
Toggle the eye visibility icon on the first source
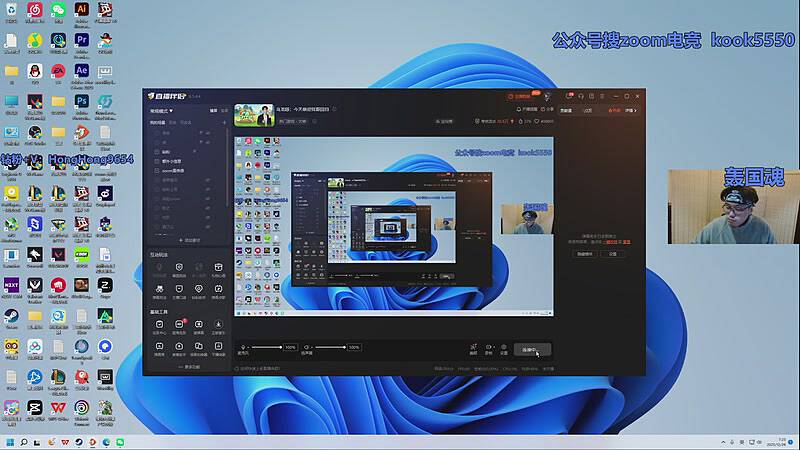201,133
